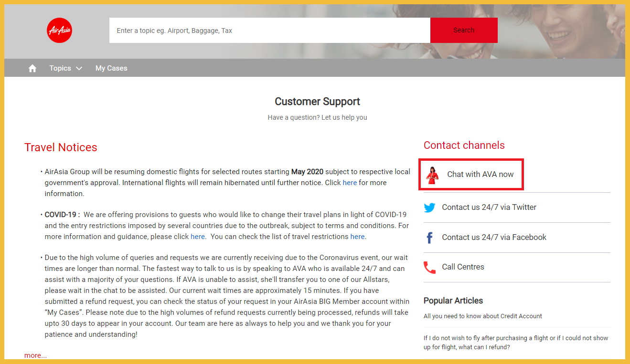Open My Cases in navigation bar
630x364 pixels.
111,68
